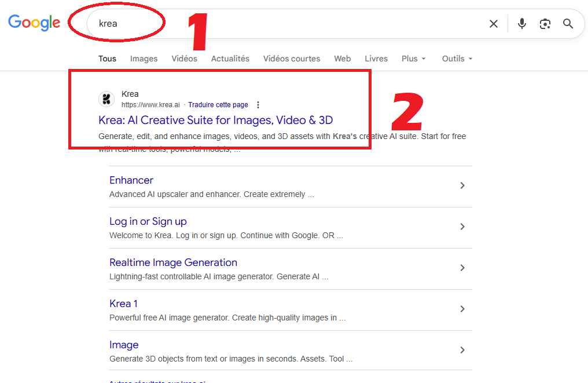The height and width of the screenshot is (383, 588).
Task: Open Krea: AI Creative Suite result link
Action: pyautogui.click(x=215, y=120)
